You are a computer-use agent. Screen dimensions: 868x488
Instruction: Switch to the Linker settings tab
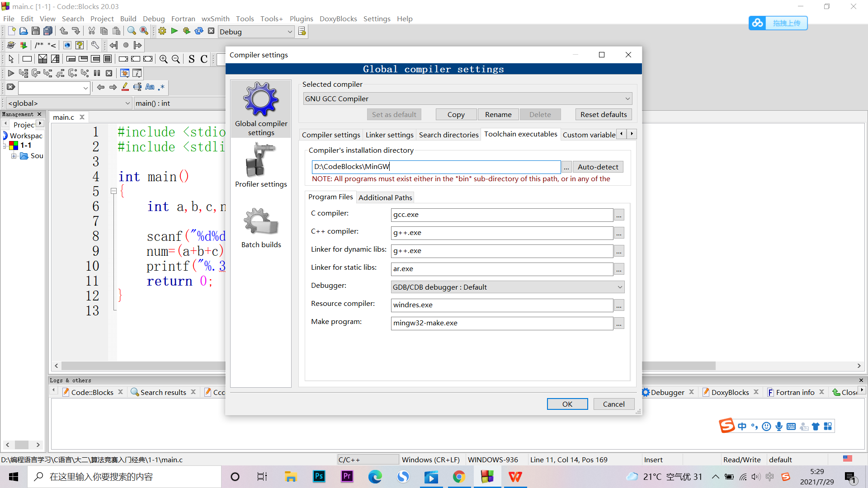pyautogui.click(x=389, y=135)
